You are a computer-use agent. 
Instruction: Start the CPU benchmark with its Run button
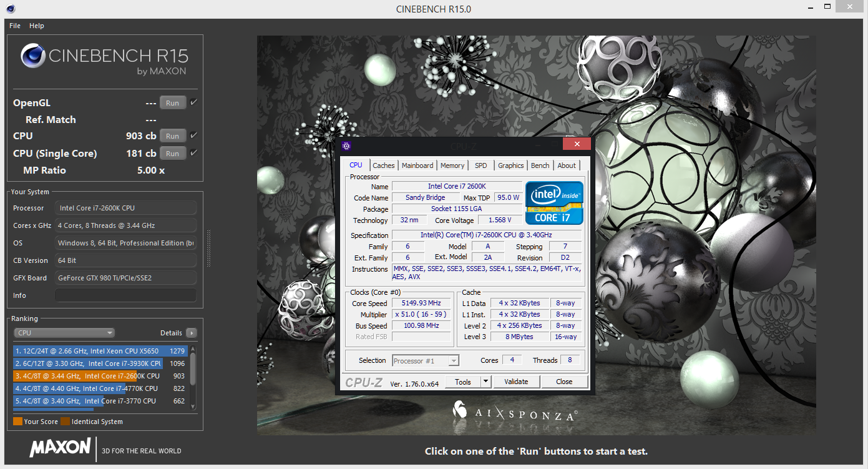pyautogui.click(x=172, y=136)
